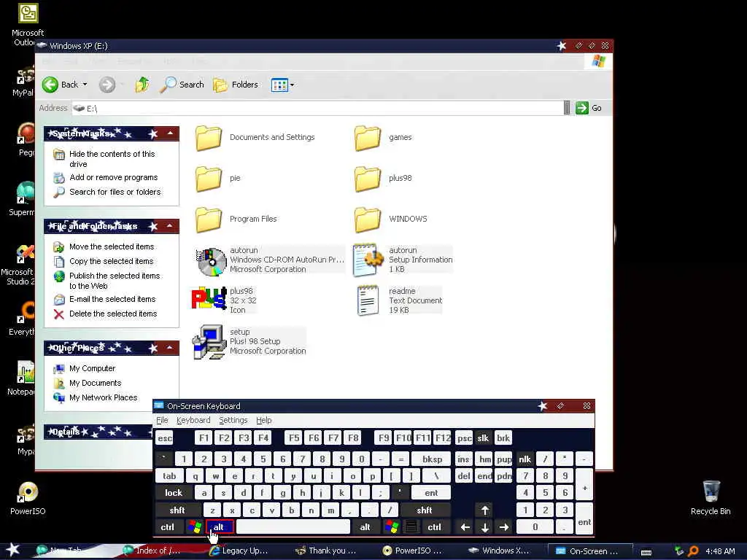The image size is (747, 560).
Task: Click Publish the selected items to the Web
Action: [115, 281]
